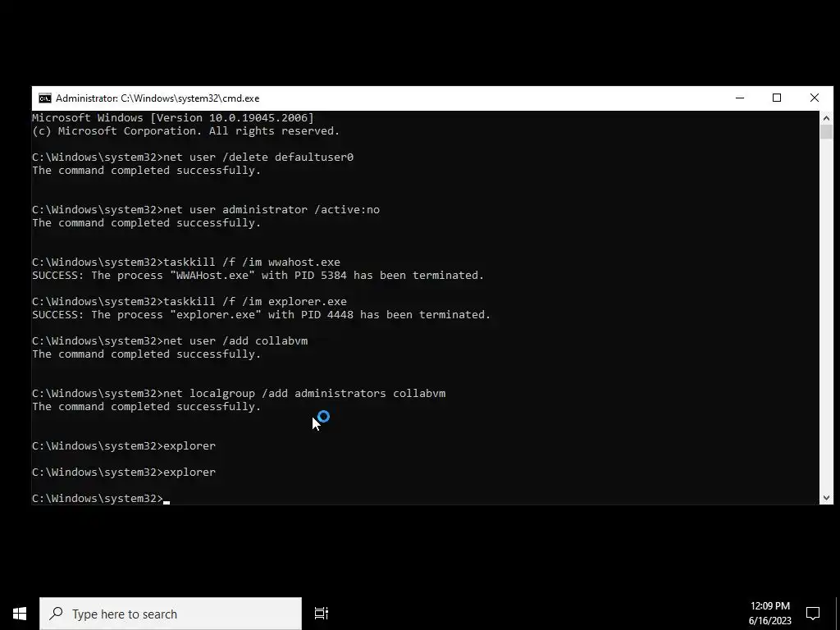Click the scrollbar down arrow in cmd
The height and width of the screenshot is (630, 840).
(826, 498)
